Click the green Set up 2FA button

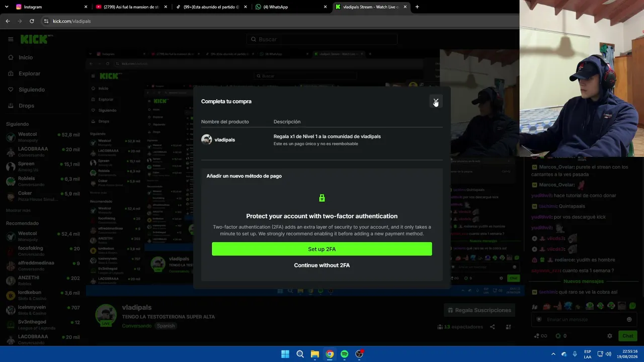[322, 249]
